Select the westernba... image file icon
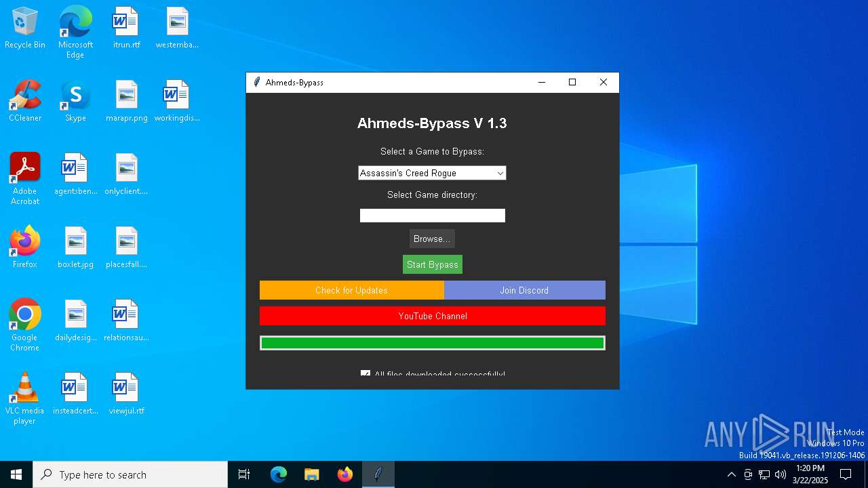The height and width of the screenshot is (488, 868). coord(177,28)
